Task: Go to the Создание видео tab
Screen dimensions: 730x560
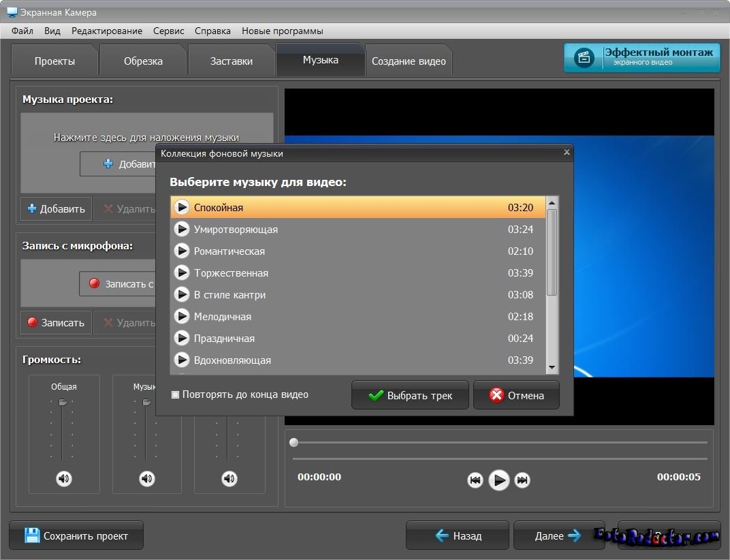Action: (x=409, y=61)
